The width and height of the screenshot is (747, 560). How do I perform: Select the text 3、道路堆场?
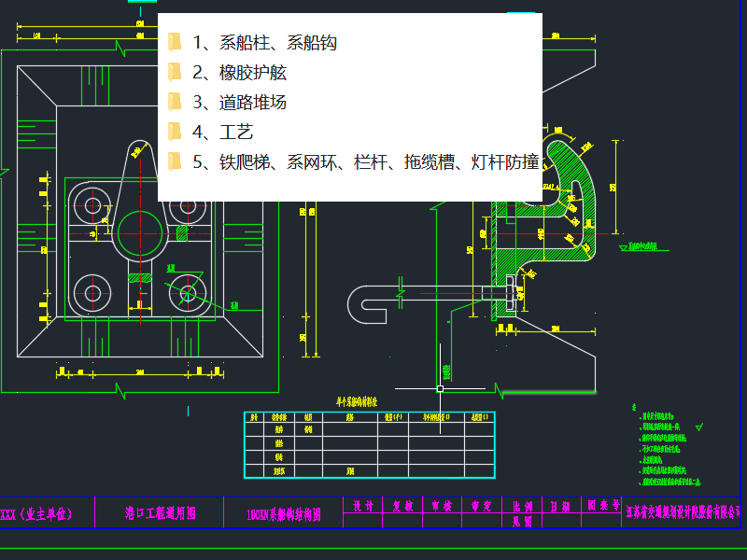[x=239, y=103]
